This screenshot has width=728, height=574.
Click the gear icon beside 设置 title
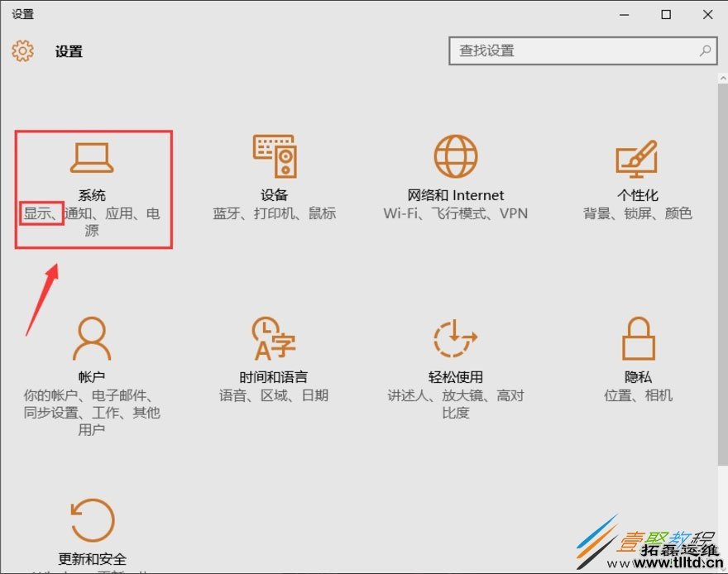coord(22,50)
